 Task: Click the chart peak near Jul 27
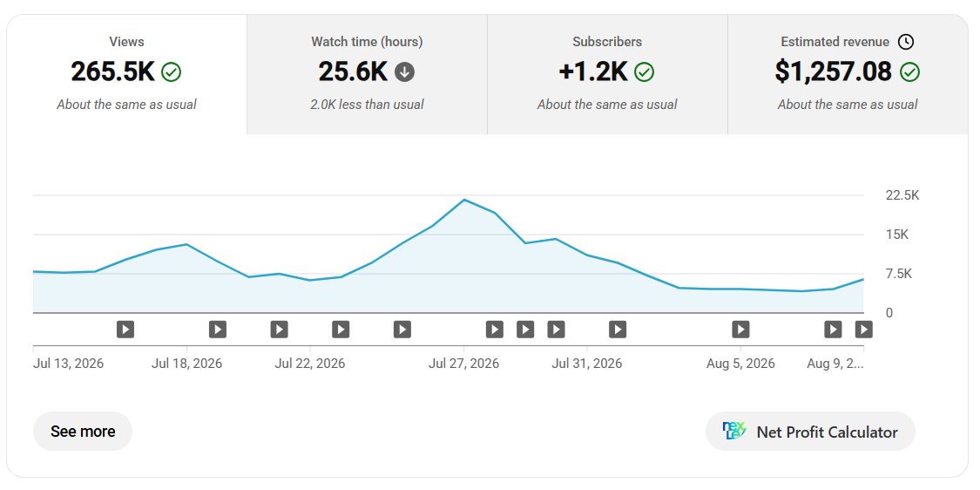(x=464, y=200)
